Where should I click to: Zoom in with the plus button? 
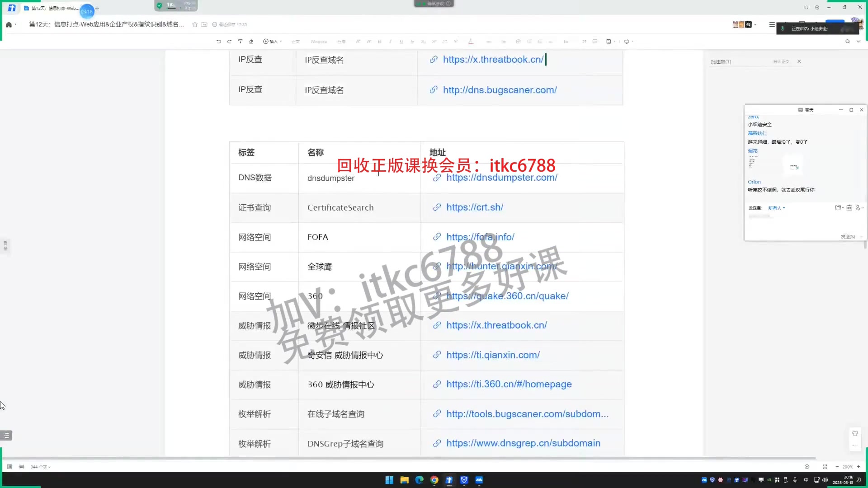pos(859,467)
